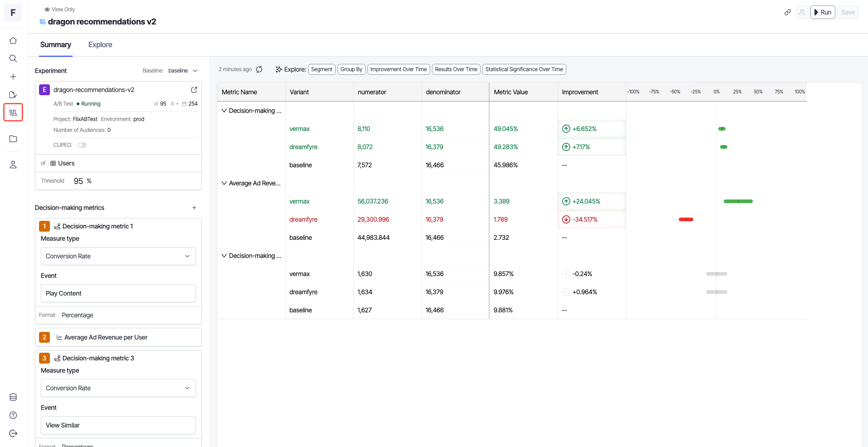868x447 pixels.
Task: Click the red dreamfyre -34.517% improvement bar
Action: (686, 219)
